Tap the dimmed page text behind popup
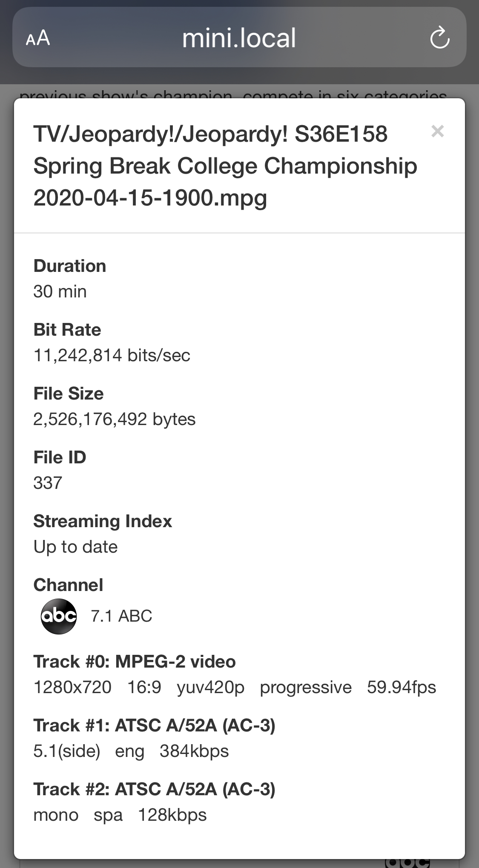This screenshot has width=479, height=868. 233,94
